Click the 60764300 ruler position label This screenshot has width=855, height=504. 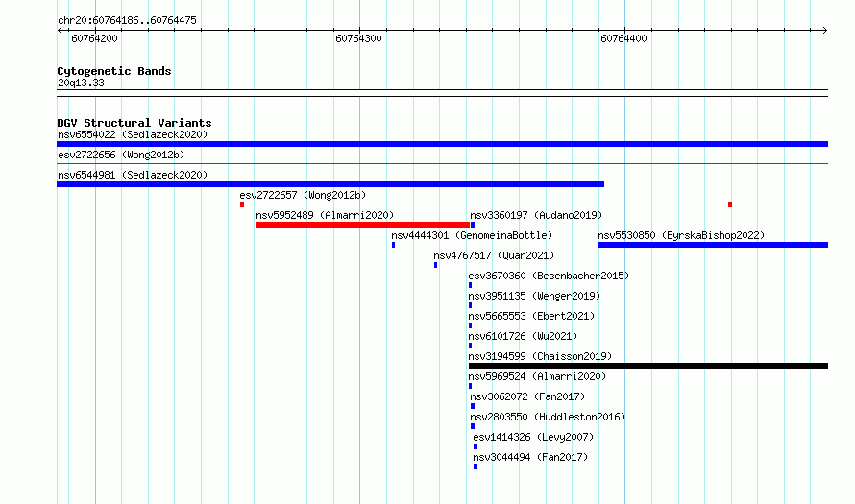358,38
